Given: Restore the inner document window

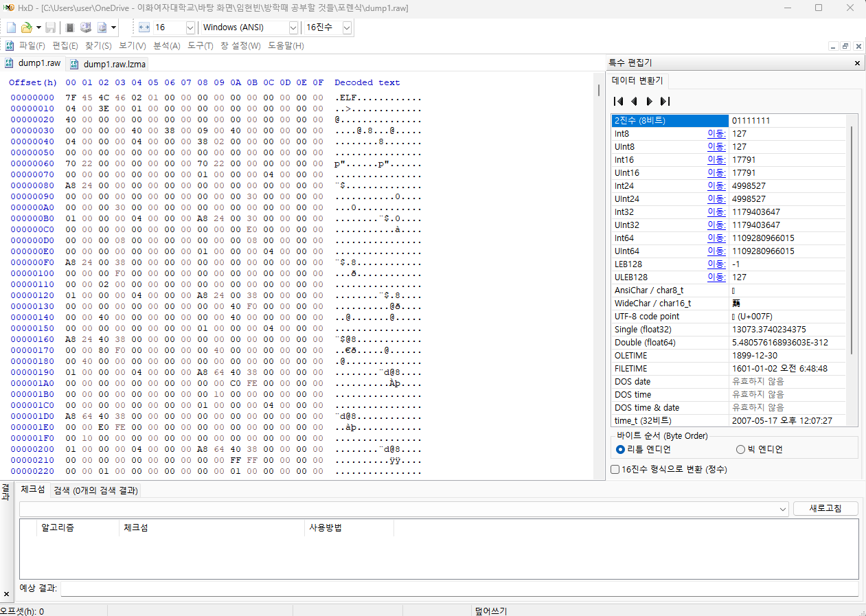Looking at the screenshot, I should tap(845, 46).
